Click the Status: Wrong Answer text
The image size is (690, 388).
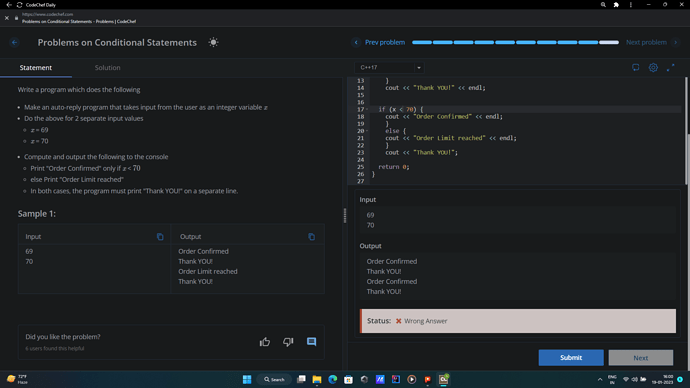click(x=407, y=321)
